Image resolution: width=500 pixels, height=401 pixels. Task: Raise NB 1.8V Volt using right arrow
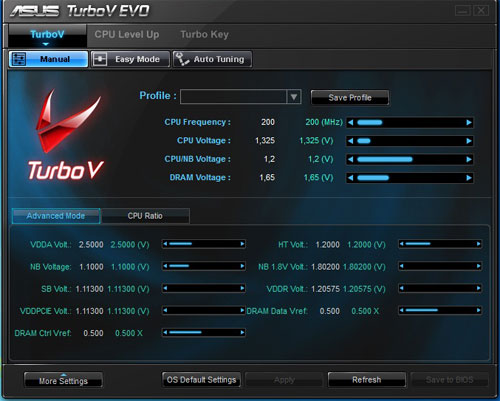coord(479,266)
